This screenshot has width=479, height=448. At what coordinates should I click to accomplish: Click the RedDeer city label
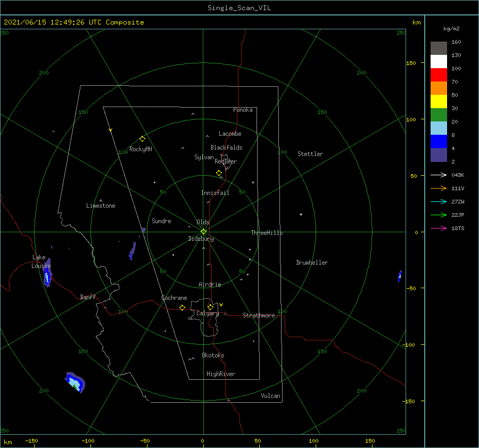coord(226,161)
